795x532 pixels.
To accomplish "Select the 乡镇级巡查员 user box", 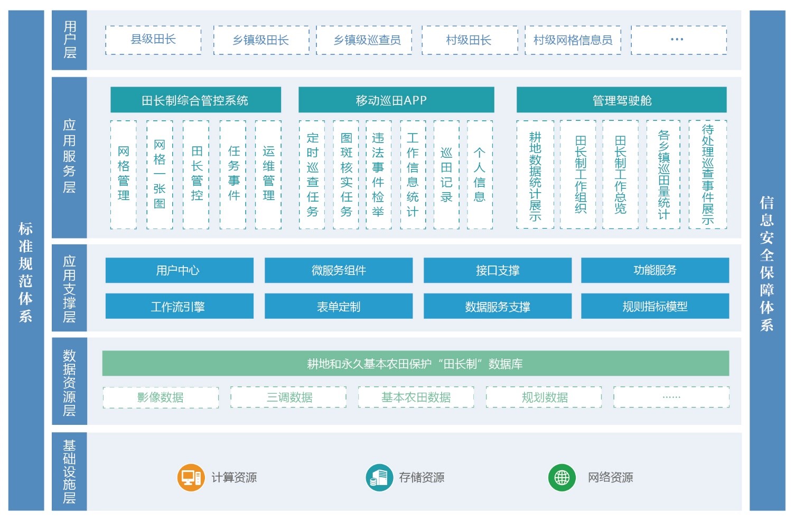I will pos(364,40).
